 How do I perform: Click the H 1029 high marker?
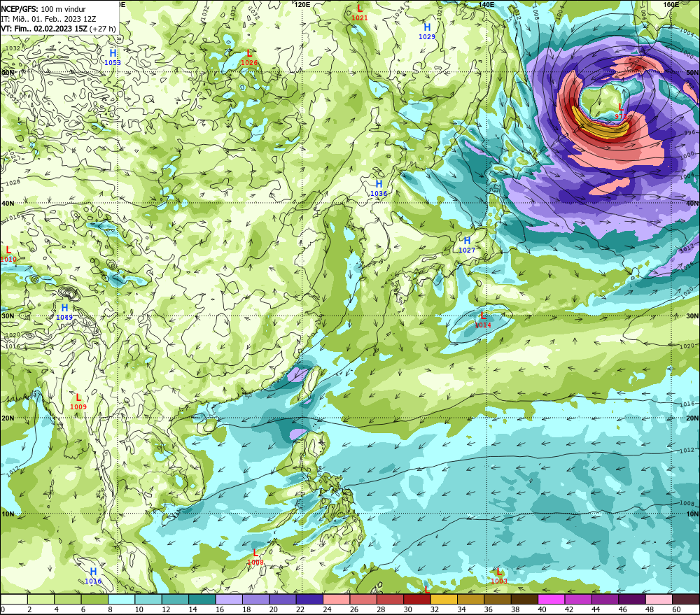click(427, 31)
